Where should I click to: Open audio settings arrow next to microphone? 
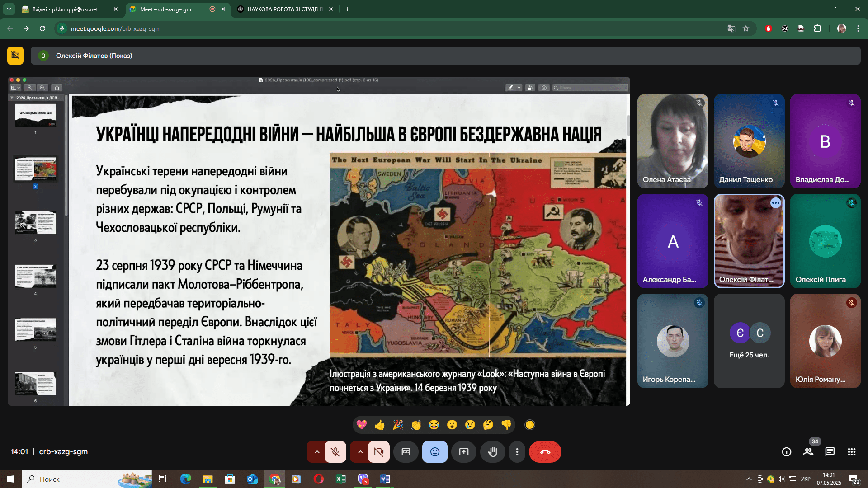pos(316,452)
